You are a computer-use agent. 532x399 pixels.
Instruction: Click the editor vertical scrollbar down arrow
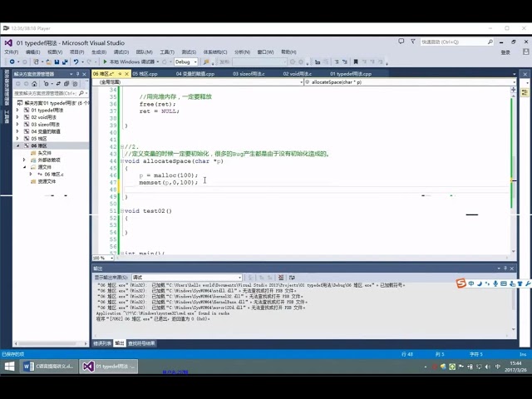tap(514, 251)
